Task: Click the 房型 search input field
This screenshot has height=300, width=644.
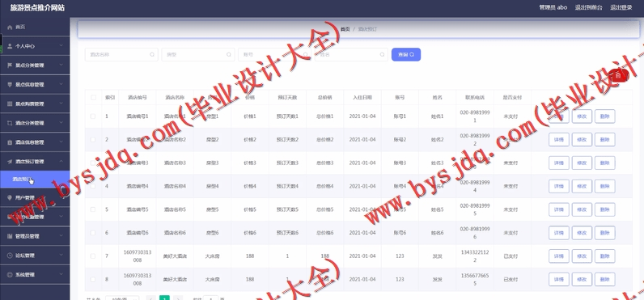Action: click(198, 55)
